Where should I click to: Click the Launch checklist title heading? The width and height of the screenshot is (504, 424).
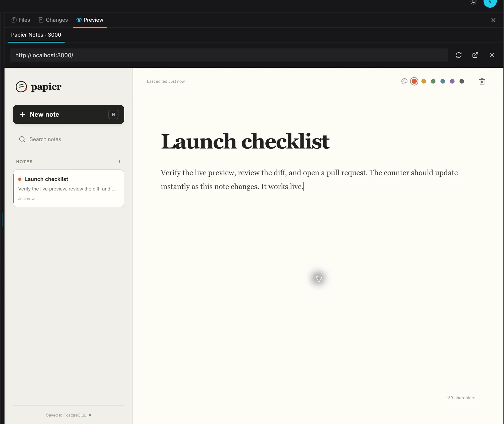pyautogui.click(x=245, y=142)
